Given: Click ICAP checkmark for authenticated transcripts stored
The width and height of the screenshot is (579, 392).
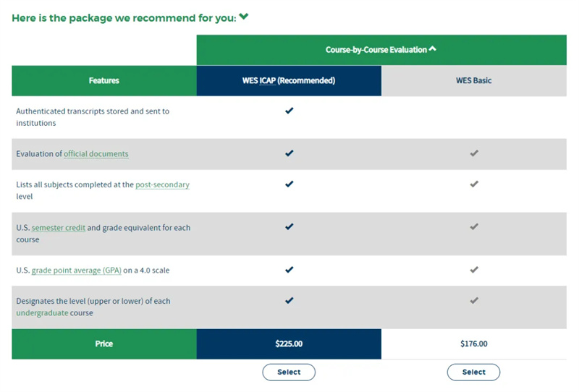Looking at the screenshot, I should 289,111.
